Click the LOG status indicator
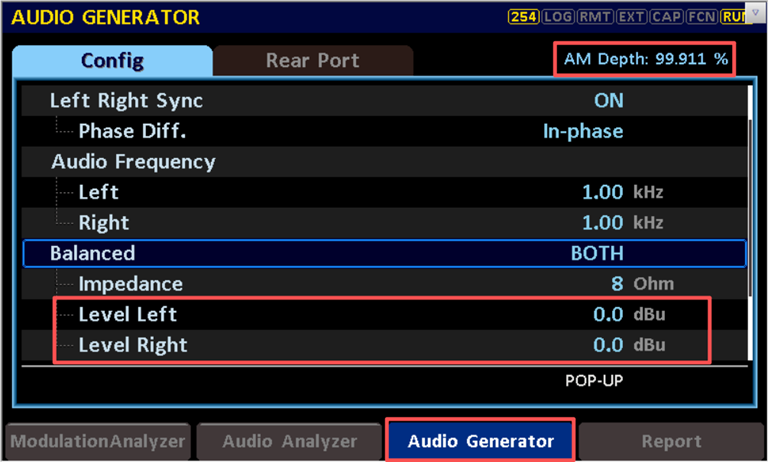This screenshot has height=462, width=768. tap(558, 17)
